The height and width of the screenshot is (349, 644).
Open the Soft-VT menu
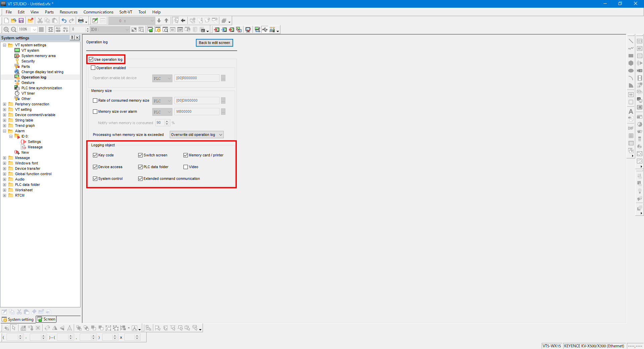125,12
